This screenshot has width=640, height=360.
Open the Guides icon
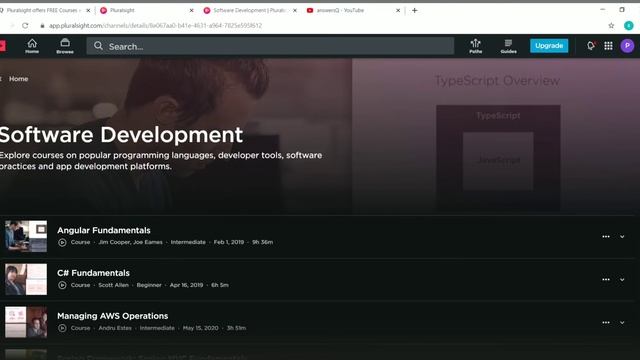coord(508,46)
